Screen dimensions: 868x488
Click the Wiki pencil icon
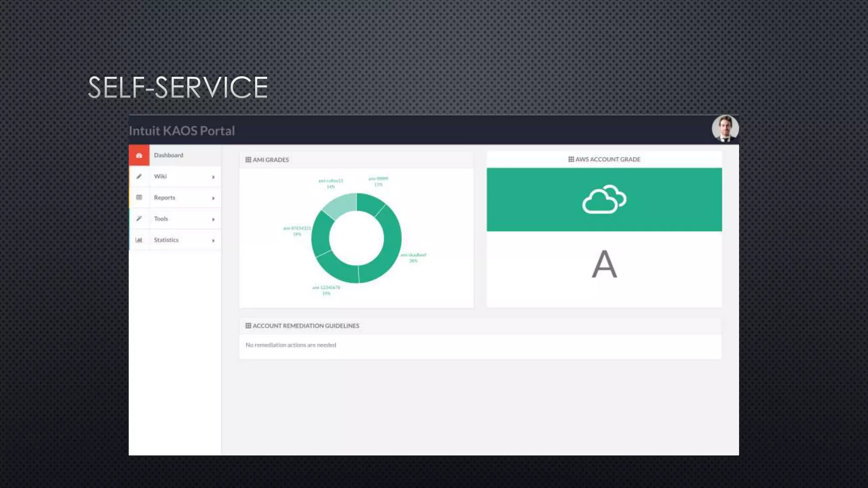139,177
